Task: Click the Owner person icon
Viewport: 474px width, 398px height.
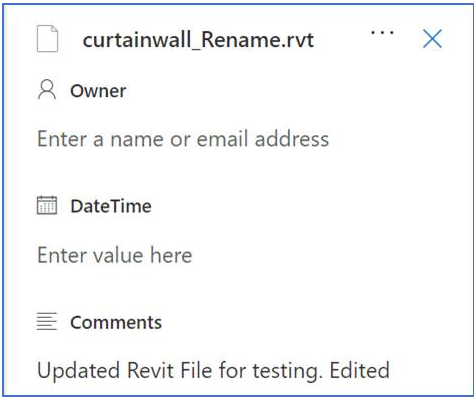Action: (x=47, y=89)
